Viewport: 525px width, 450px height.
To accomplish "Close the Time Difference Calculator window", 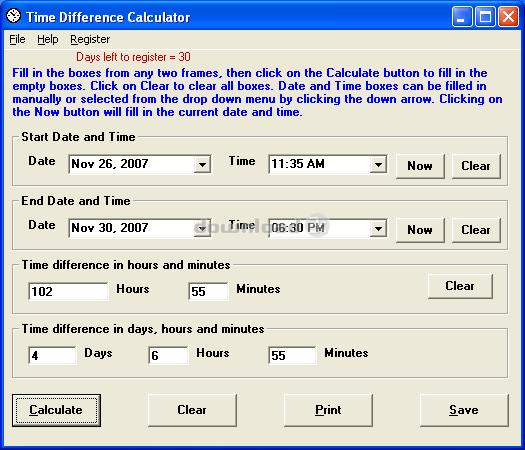I will pos(508,17).
